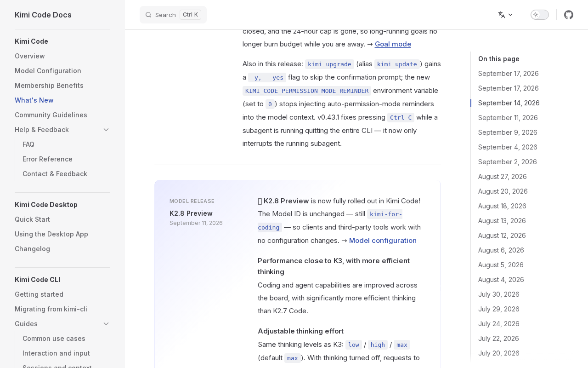This screenshot has height=368, width=588.
Task: Click the Ctrl-C code snippet
Action: click(401, 117)
